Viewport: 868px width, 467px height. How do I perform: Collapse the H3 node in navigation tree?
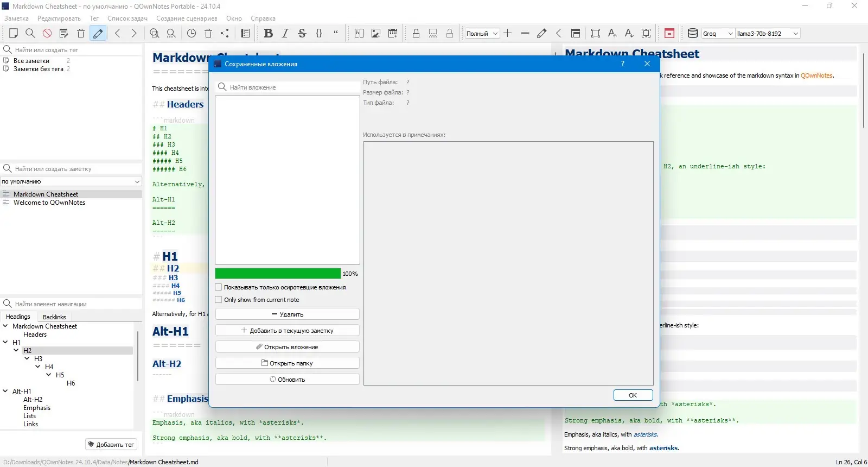pyautogui.click(x=27, y=358)
